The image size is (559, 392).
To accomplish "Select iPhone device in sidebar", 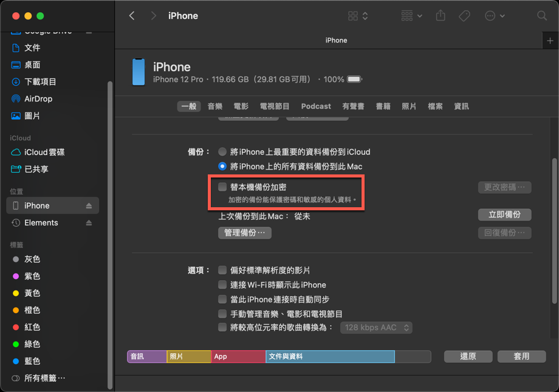I will [53, 206].
